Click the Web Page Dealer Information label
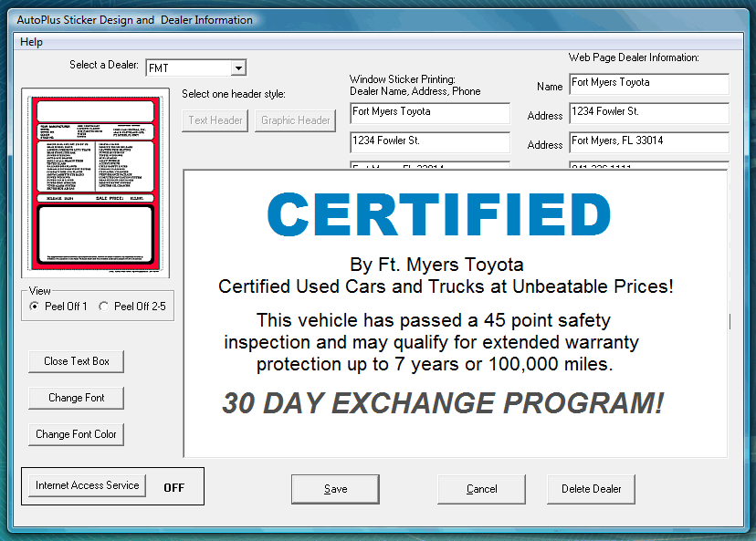 click(x=634, y=57)
